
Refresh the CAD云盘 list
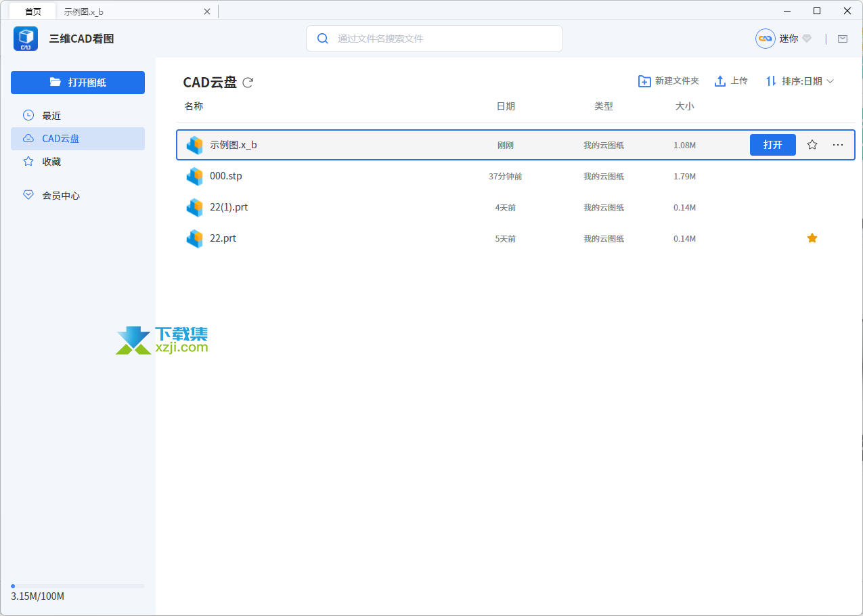click(248, 83)
